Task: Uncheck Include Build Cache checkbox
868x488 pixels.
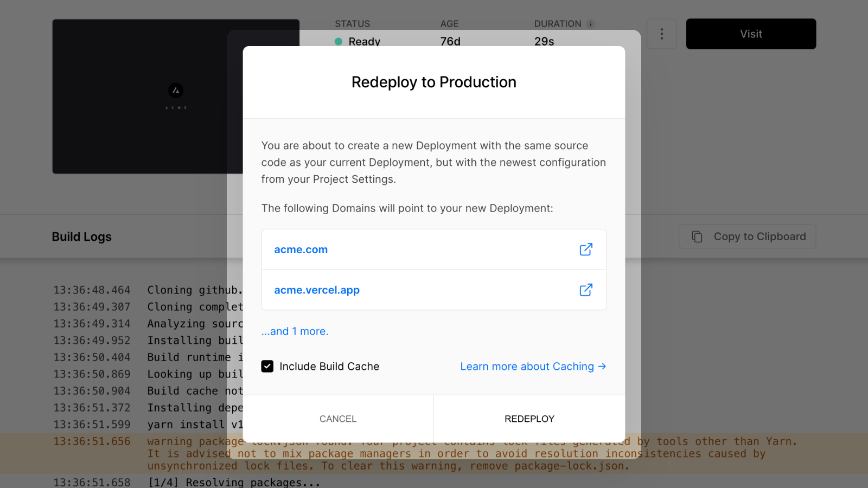Action: (x=267, y=367)
